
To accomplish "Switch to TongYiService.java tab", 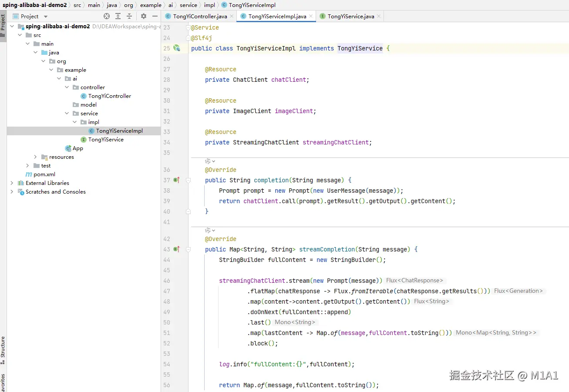I will pos(350,16).
